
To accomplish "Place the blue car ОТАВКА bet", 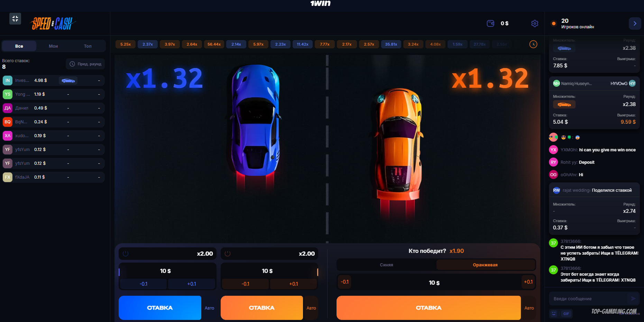I will (x=160, y=308).
